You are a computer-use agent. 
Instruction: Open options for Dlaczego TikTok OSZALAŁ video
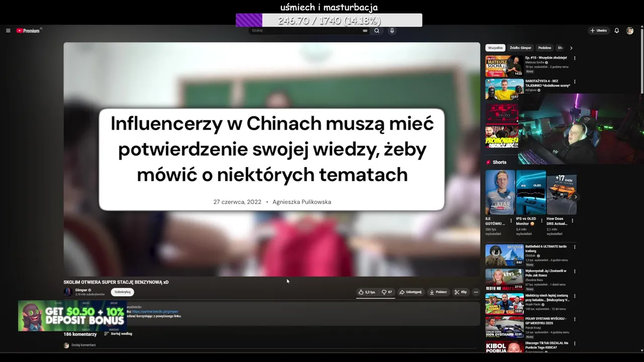pos(575,343)
